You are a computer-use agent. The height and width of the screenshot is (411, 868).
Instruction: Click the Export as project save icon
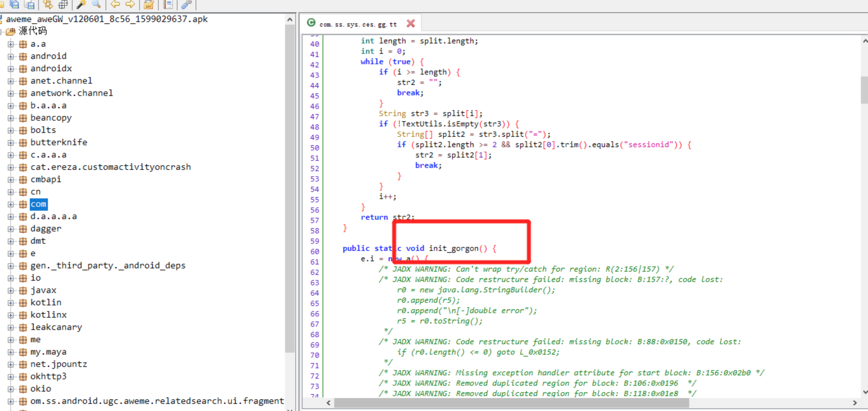click(x=30, y=4)
